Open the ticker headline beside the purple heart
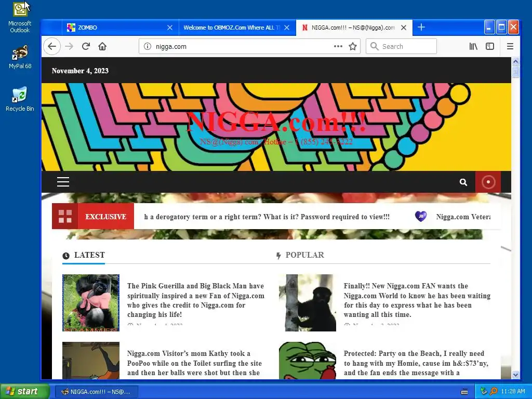The height and width of the screenshot is (399, 532). (x=463, y=217)
